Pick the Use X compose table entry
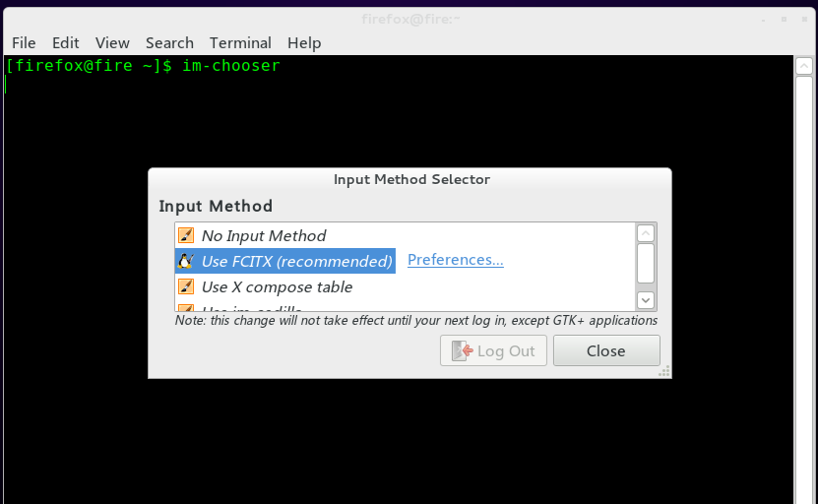The height and width of the screenshot is (504, 818). tap(277, 287)
